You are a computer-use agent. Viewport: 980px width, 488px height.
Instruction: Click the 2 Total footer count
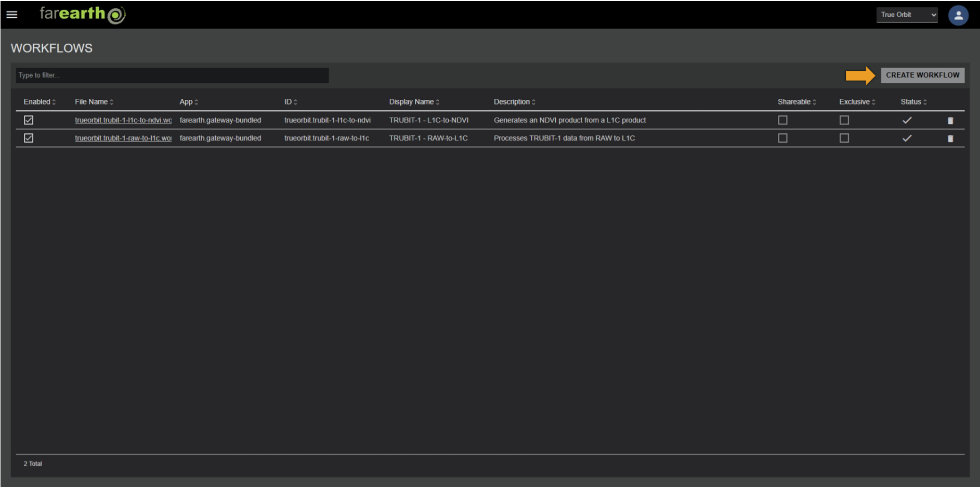33,464
